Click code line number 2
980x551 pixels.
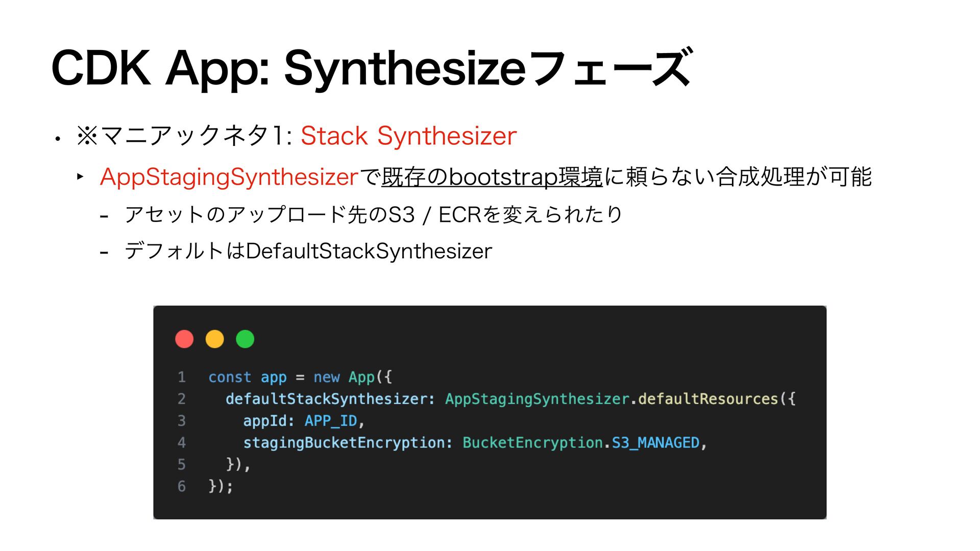[x=181, y=399]
